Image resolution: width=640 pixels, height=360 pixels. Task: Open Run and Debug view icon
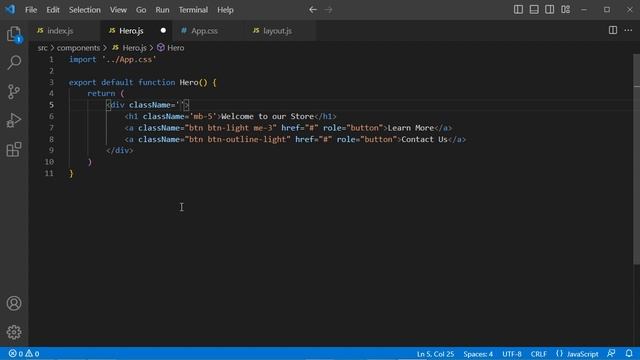pos(14,120)
